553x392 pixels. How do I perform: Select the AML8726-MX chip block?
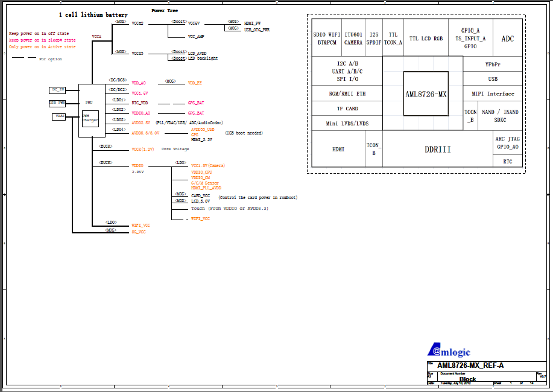tap(426, 94)
